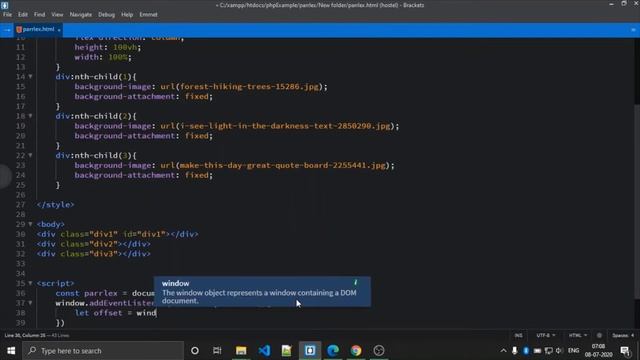Open the notification action center
The width and height of the screenshot is (640, 360).
625,351
